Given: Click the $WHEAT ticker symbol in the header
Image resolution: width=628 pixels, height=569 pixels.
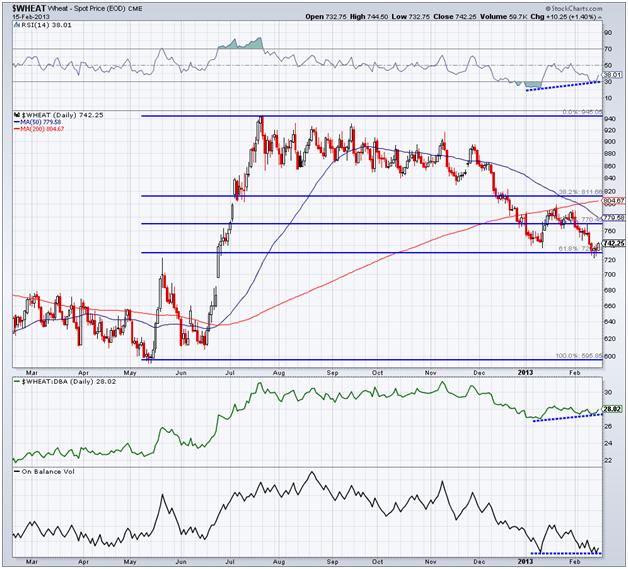Looking at the screenshot, I should tap(28, 8).
